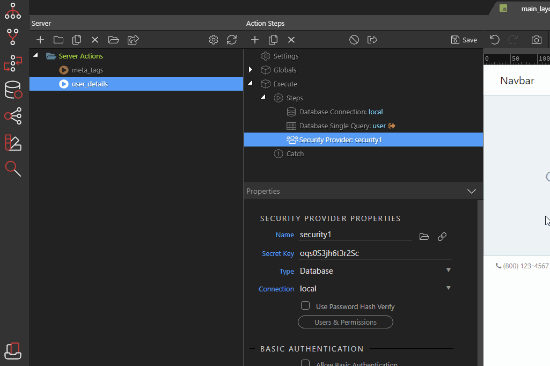Toggle Allow Basic Authentication checkbox
Viewport: 550px width, 366px height.
(306, 362)
